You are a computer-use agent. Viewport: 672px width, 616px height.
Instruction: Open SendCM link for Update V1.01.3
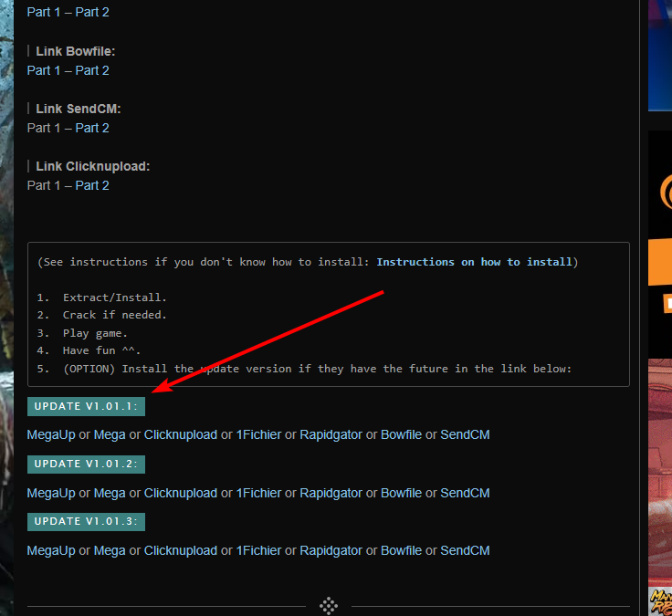coord(465,550)
